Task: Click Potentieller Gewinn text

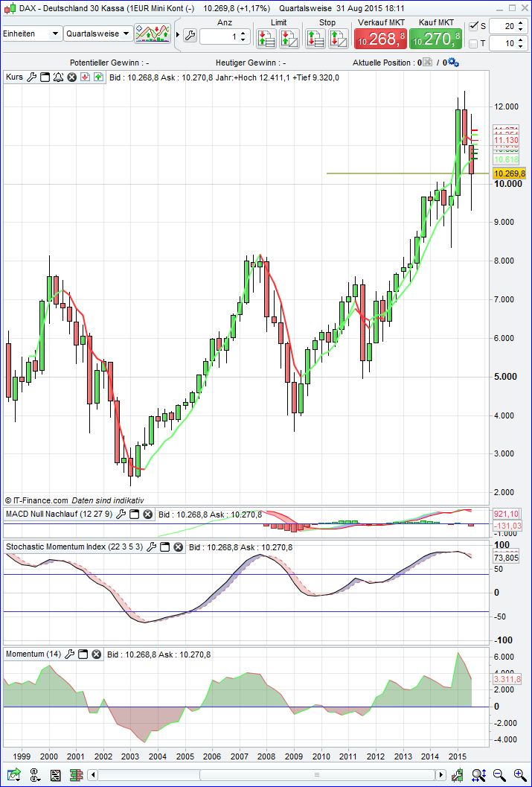Action: coord(109,63)
